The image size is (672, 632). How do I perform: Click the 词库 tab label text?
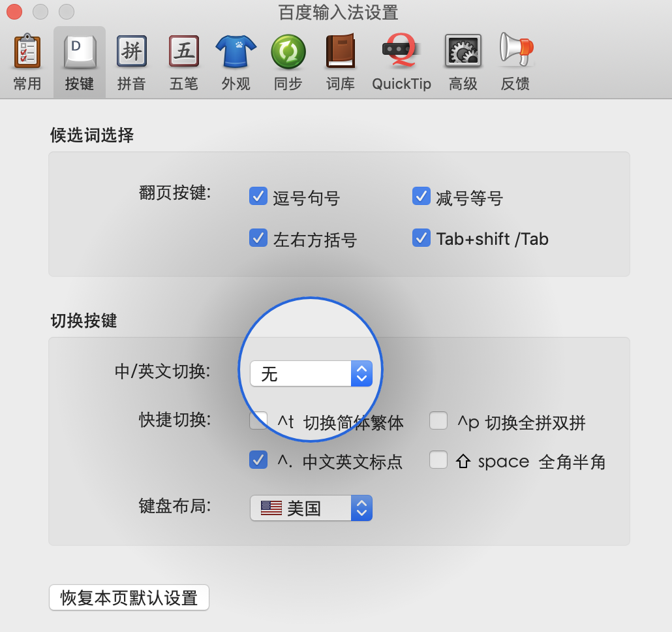tap(341, 84)
